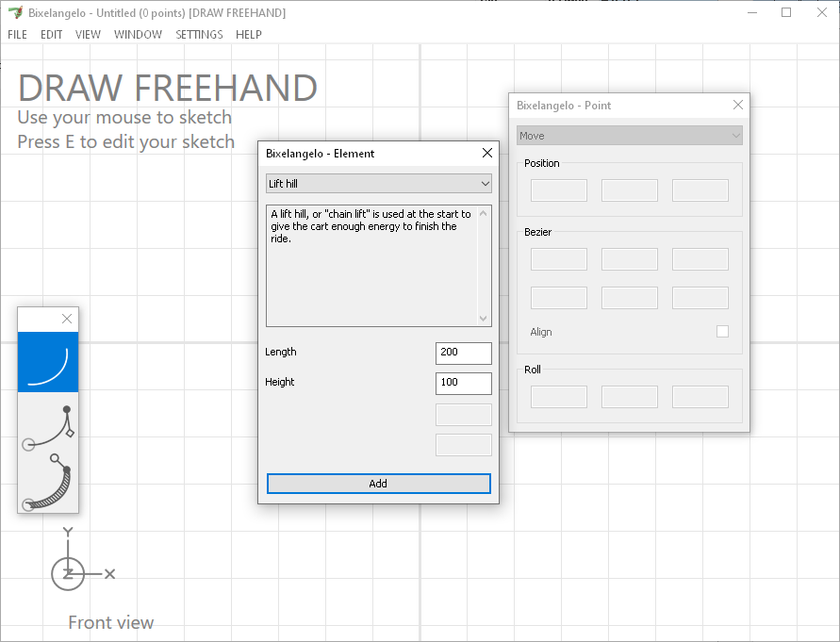The height and width of the screenshot is (642, 840).
Task: Click 'Press E to edit your sketch' text
Action: point(126,141)
